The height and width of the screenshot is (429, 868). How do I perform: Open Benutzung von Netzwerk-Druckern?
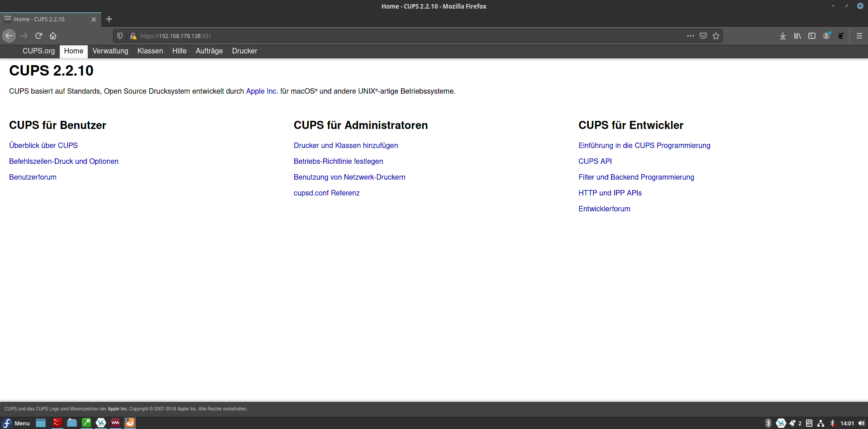coord(349,177)
